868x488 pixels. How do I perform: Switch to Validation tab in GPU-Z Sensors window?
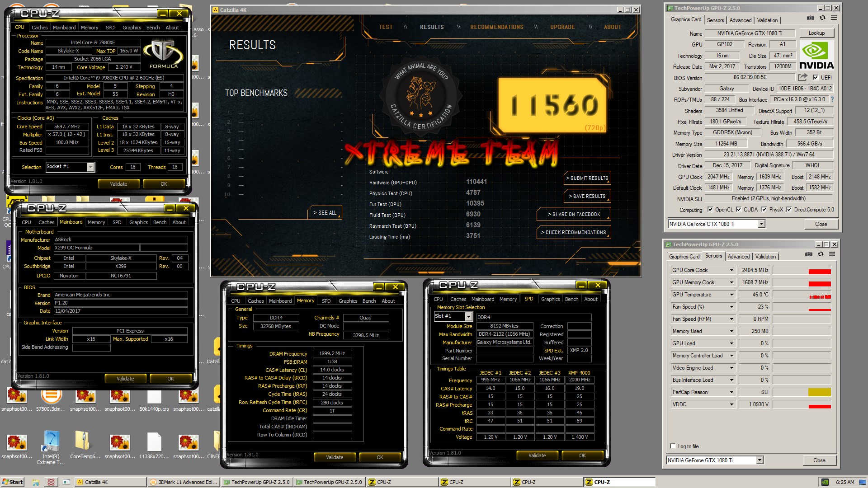coord(765,257)
